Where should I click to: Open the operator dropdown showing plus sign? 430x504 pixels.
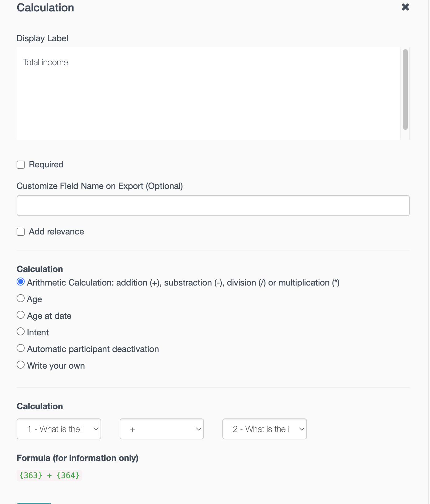pos(161,429)
